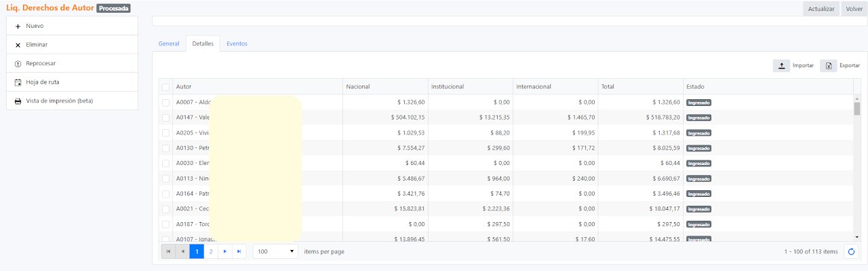The width and height of the screenshot is (868, 271).
Task: Click the Total value $ 518.783,20
Action: click(663, 118)
